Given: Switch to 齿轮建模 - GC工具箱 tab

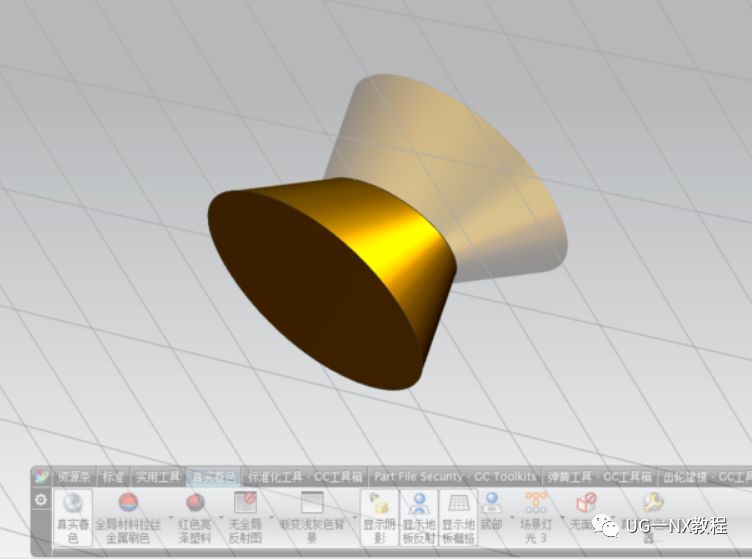Looking at the screenshot, I should [x=705, y=477].
